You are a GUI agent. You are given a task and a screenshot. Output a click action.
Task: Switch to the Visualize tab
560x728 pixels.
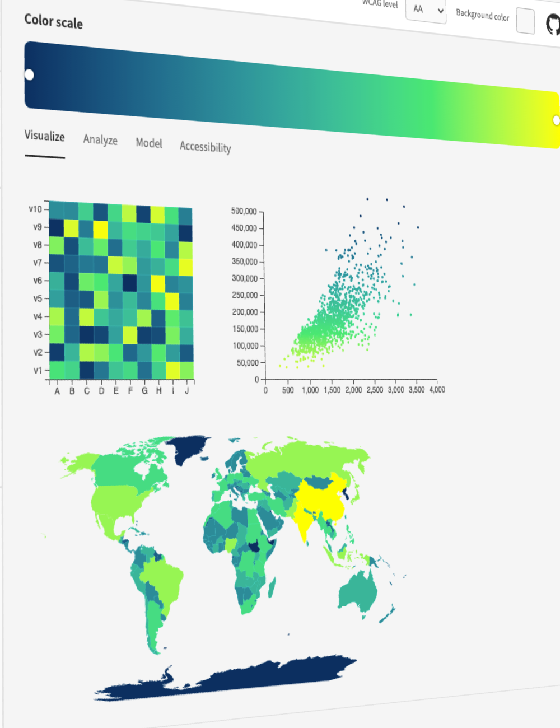(44, 136)
